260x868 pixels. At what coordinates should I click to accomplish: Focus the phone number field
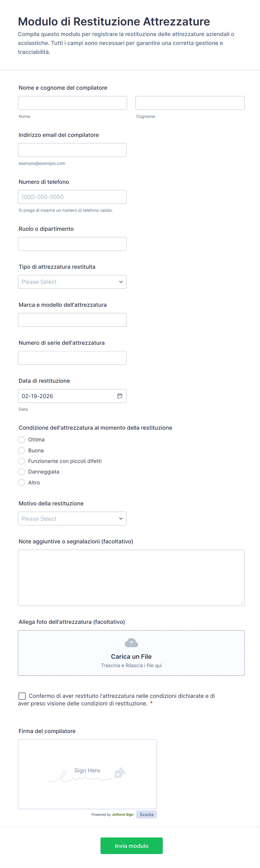pyautogui.click(x=72, y=197)
